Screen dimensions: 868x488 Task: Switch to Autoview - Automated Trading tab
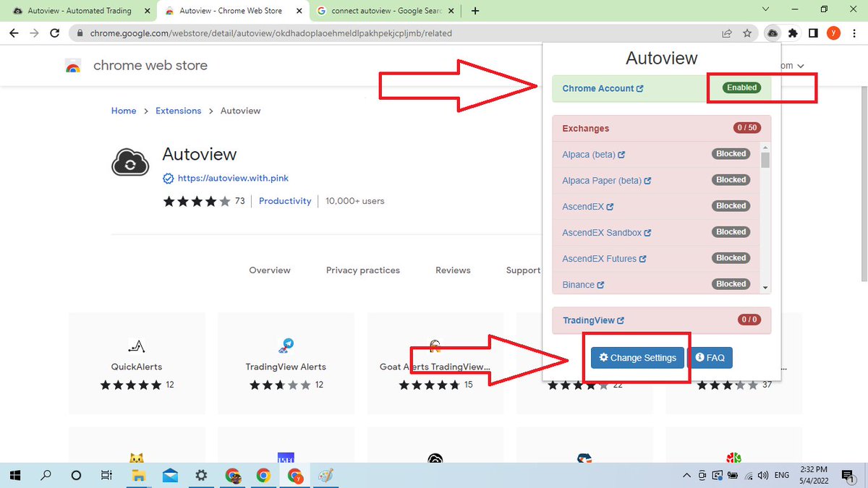[x=80, y=11]
